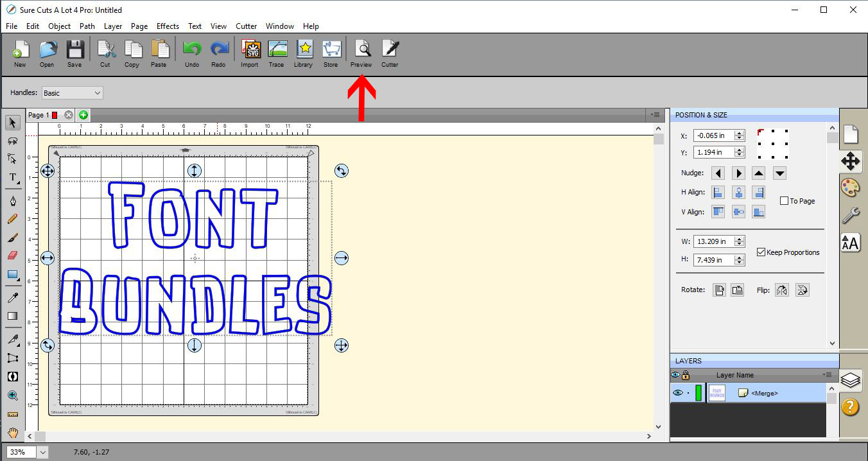Open the Effects menu
Screen dimensions: 868x461
coord(168,26)
